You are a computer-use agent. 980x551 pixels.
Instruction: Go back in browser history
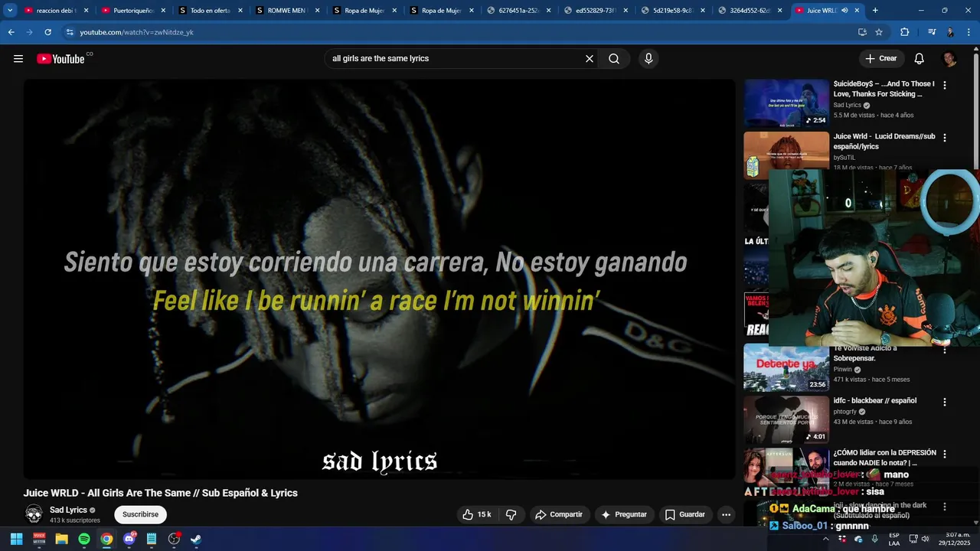click(11, 32)
